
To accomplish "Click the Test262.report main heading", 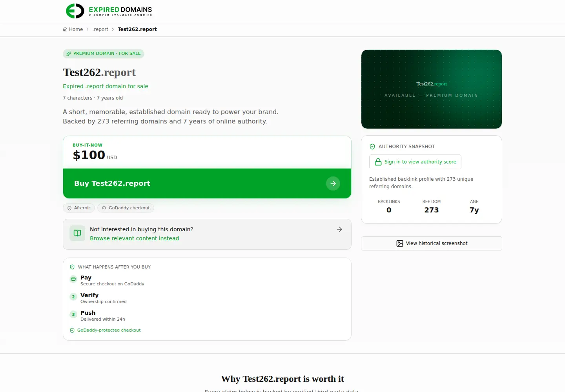I will coord(99,73).
